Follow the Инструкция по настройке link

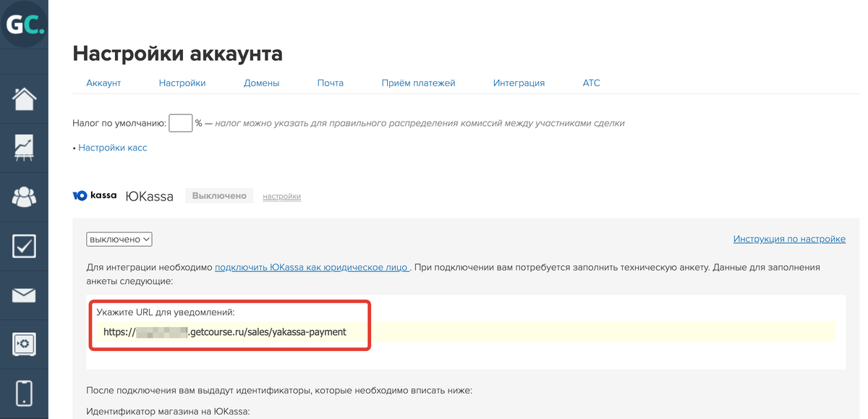point(789,238)
